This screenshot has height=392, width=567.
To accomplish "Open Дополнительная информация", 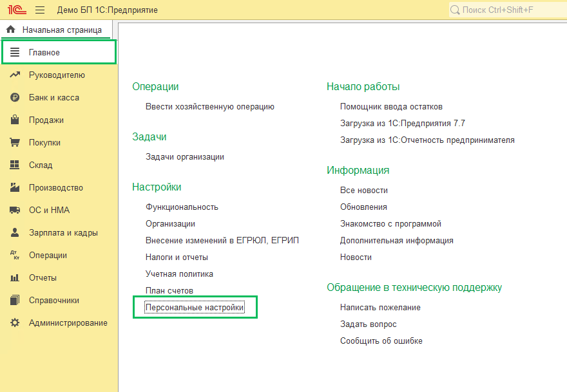I will coord(397,240).
